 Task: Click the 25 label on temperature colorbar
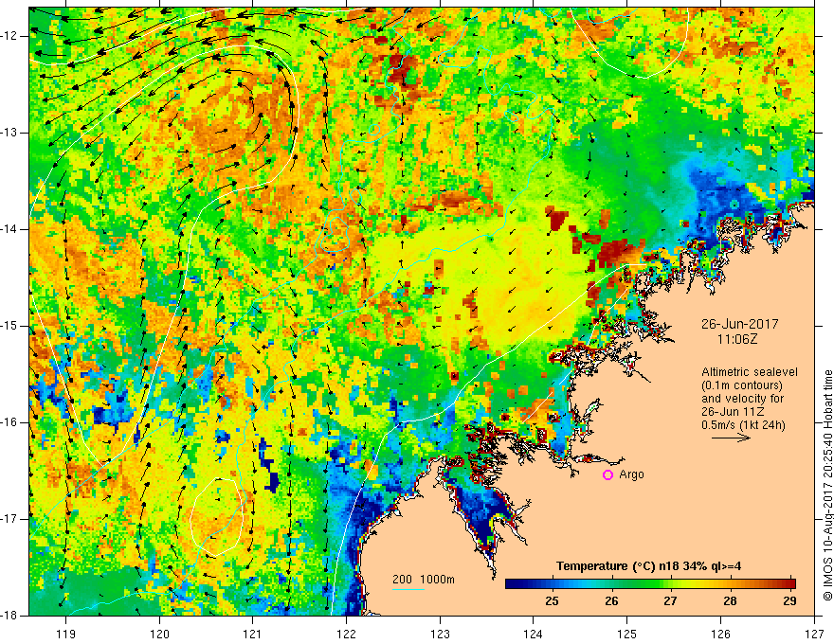click(552, 601)
